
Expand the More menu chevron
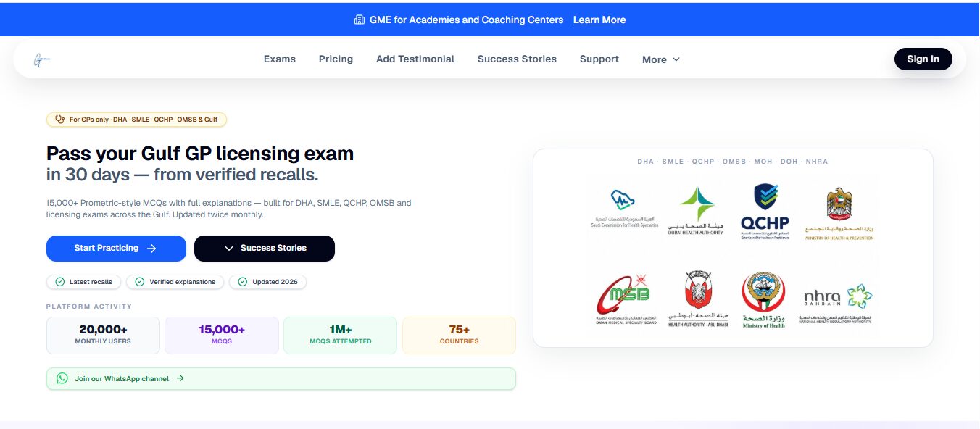[676, 59]
